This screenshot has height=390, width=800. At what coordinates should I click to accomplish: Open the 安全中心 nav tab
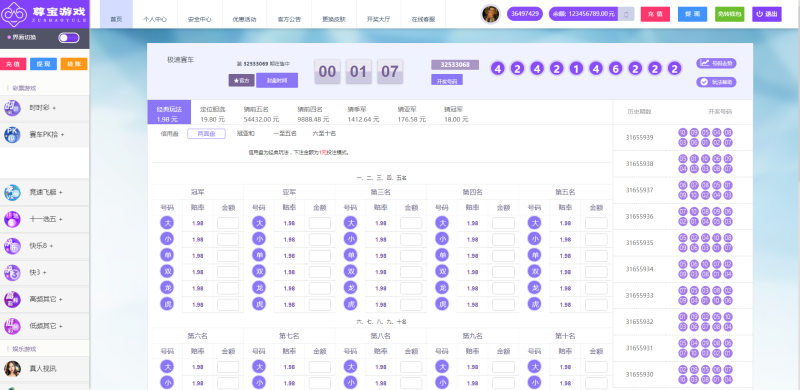[x=199, y=14]
